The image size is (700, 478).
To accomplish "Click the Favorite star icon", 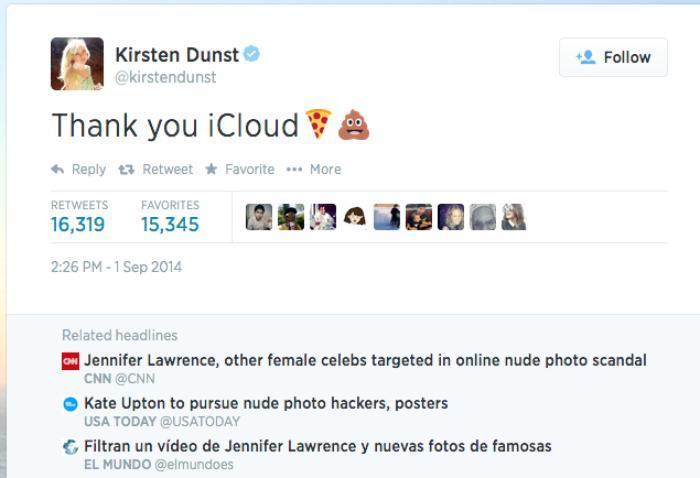I will (211, 169).
